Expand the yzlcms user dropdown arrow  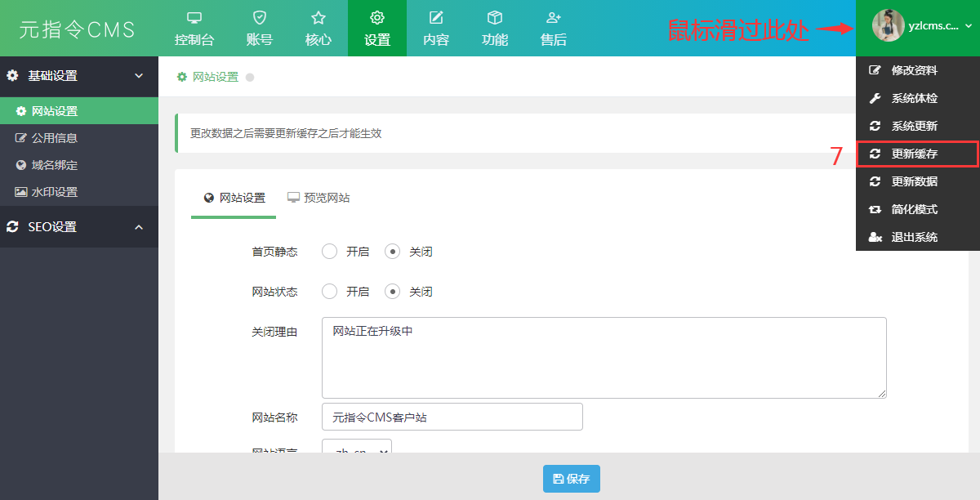pyautogui.click(x=969, y=26)
